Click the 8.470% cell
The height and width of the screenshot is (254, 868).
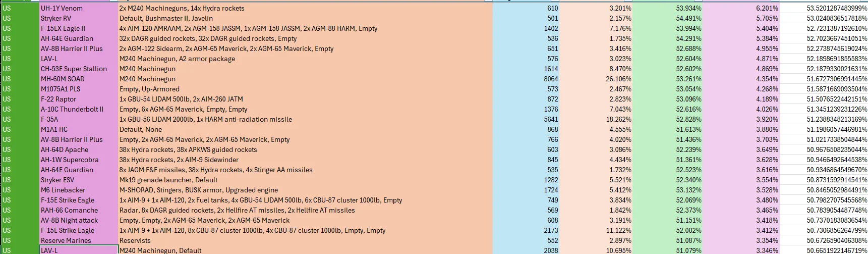tap(596, 69)
